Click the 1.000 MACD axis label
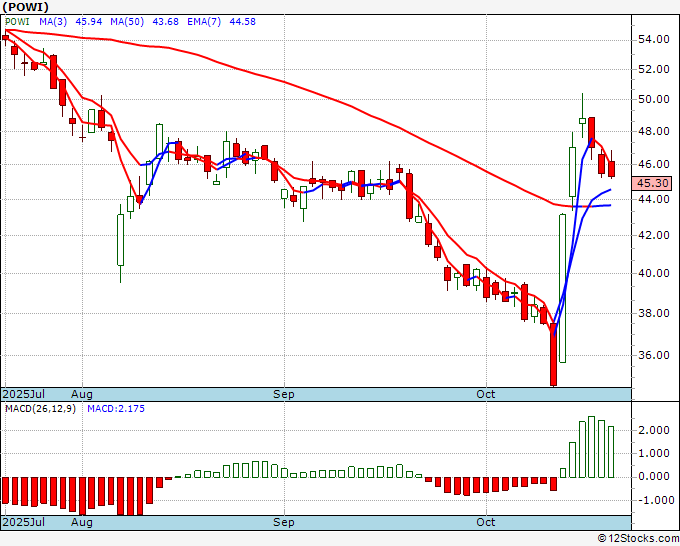 click(x=654, y=454)
